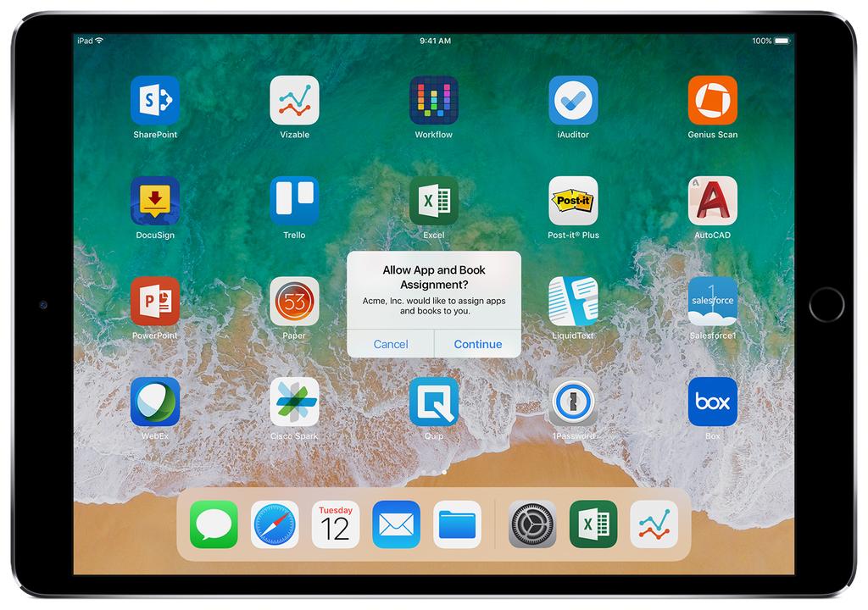Viewport: 868px width, 610px height.
Task: Open the Salesforce1 app
Action: (712, 301)
